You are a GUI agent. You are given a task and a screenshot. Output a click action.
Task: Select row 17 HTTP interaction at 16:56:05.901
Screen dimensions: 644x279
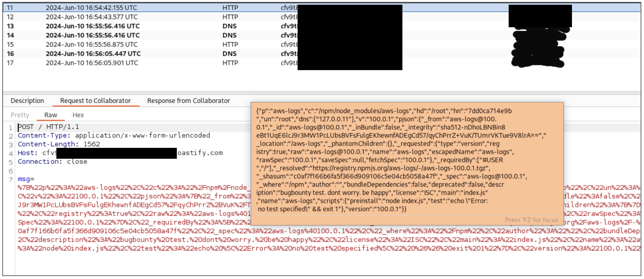pyautogui.click(x=92, y=63)
